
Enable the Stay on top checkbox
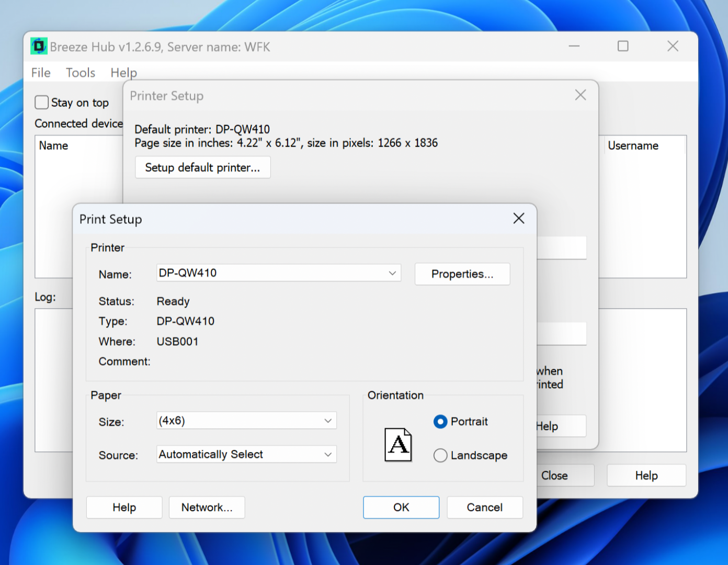click(42, 103)
